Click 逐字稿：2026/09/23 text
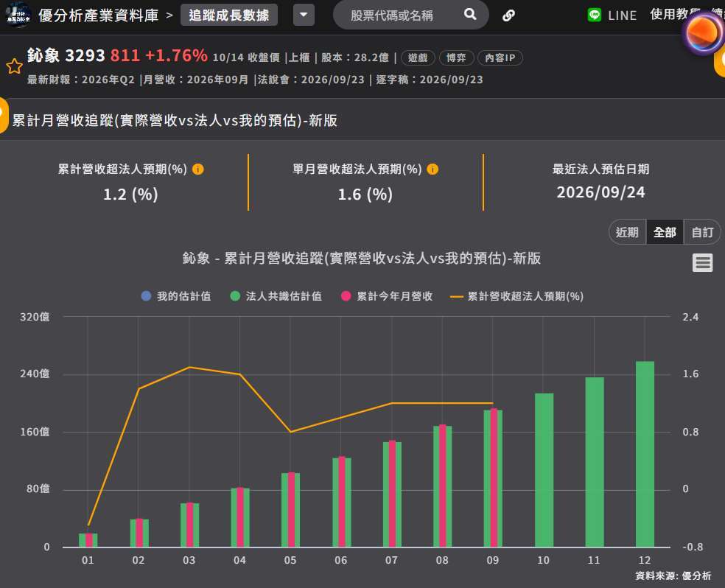Screen dimensions: 725x588 tap(430, 80)
